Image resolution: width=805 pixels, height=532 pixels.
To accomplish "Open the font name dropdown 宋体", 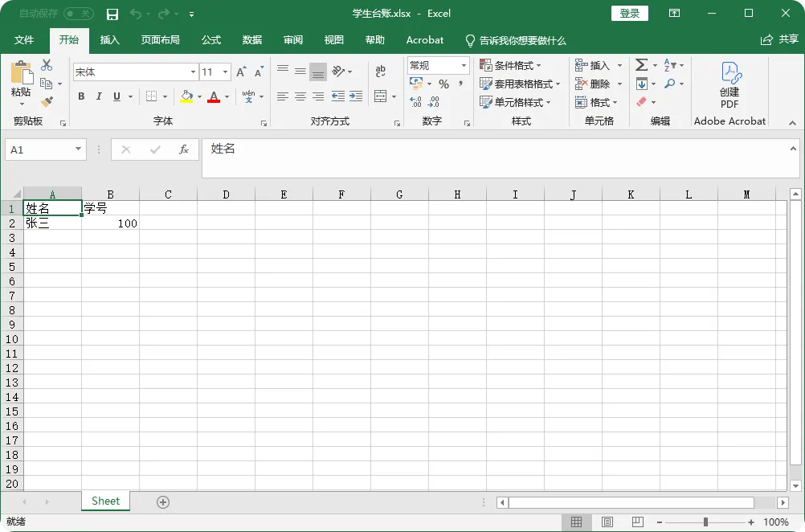I will click(193, 72).
